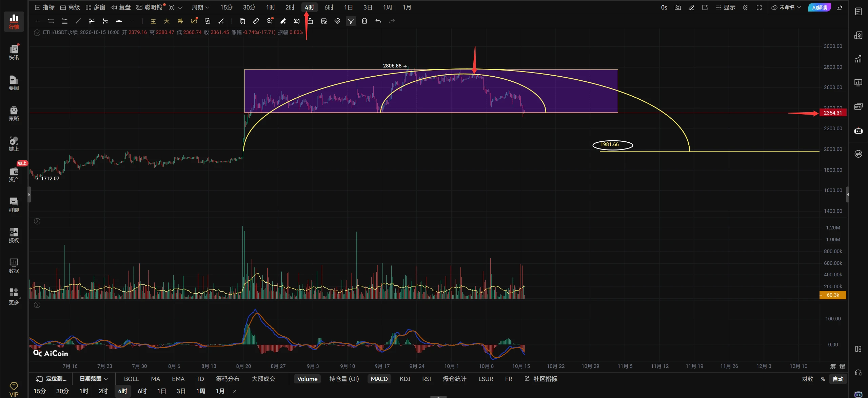
Task: Open the headset support icon at right
Action: click(858, 373)
